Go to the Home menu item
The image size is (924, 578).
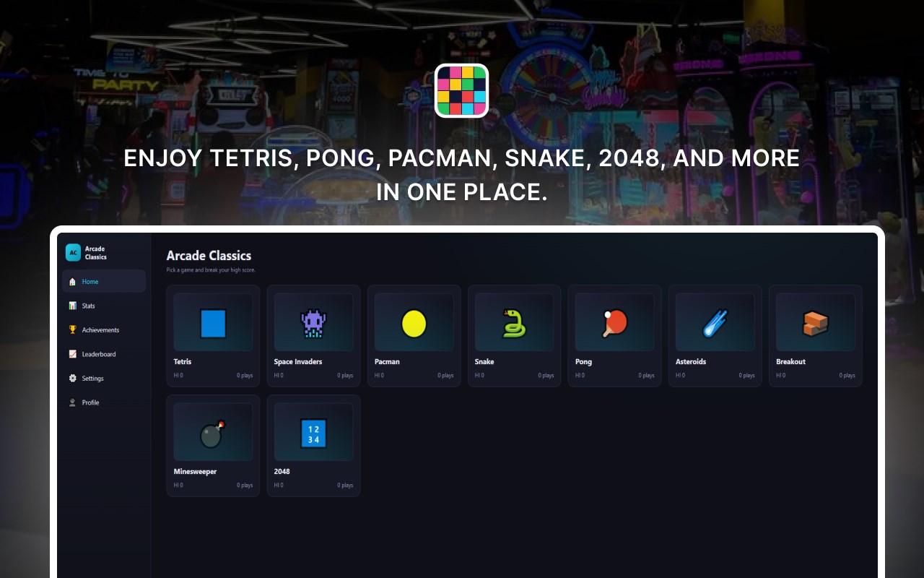104,282
